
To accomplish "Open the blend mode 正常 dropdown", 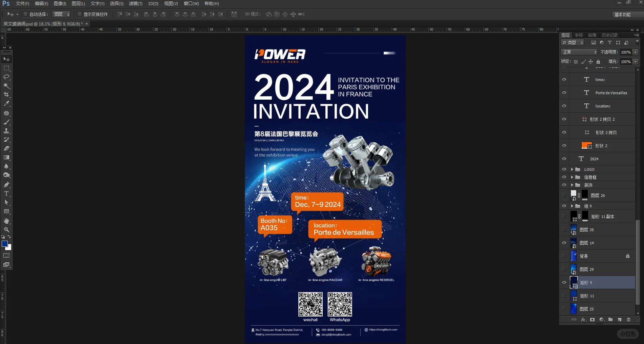I will click(579, 52).
